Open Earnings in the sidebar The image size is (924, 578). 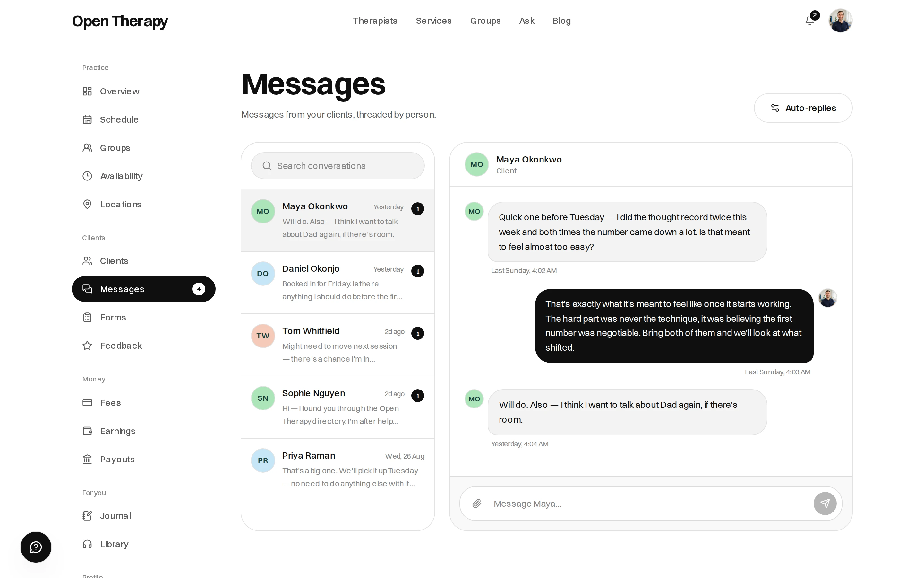pos(143,431)
